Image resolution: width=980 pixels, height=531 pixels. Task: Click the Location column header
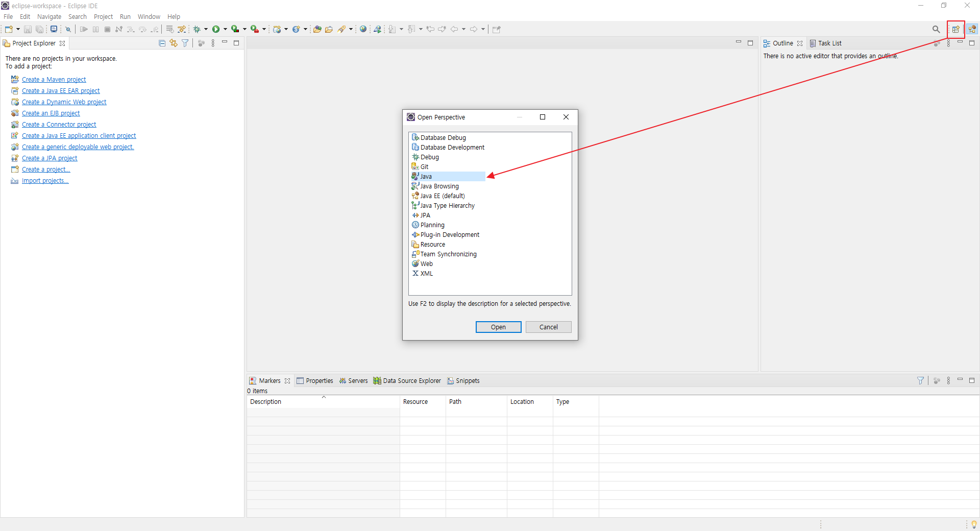point(530,402)
